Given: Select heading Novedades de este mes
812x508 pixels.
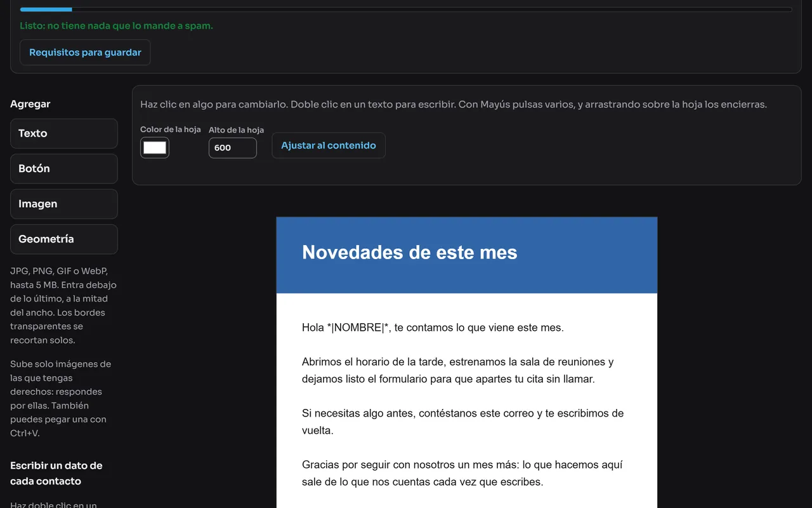Looking at the screenshot, I should pos(410,252).
